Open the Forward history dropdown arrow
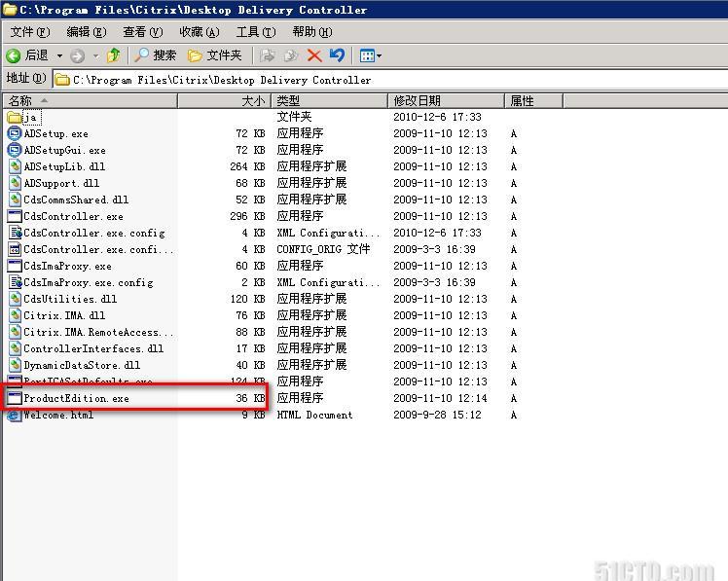Screen dimensions: 728x581 pyautogui.click(x=96, y=56)
